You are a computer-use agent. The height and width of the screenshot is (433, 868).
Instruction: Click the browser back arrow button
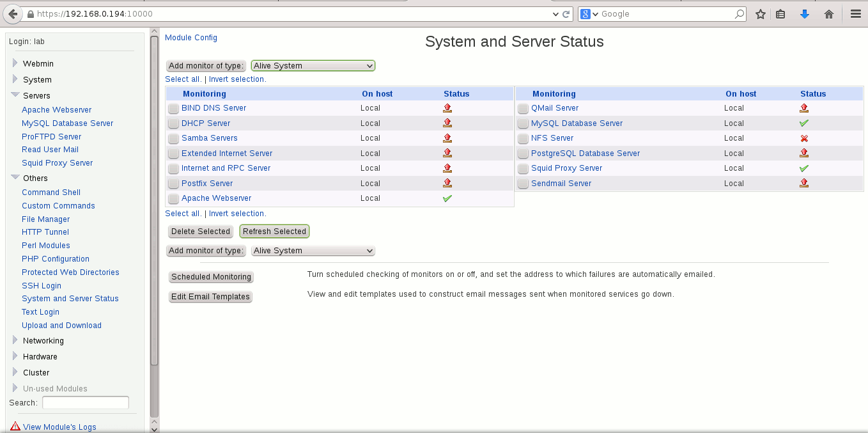coord(13,13)
